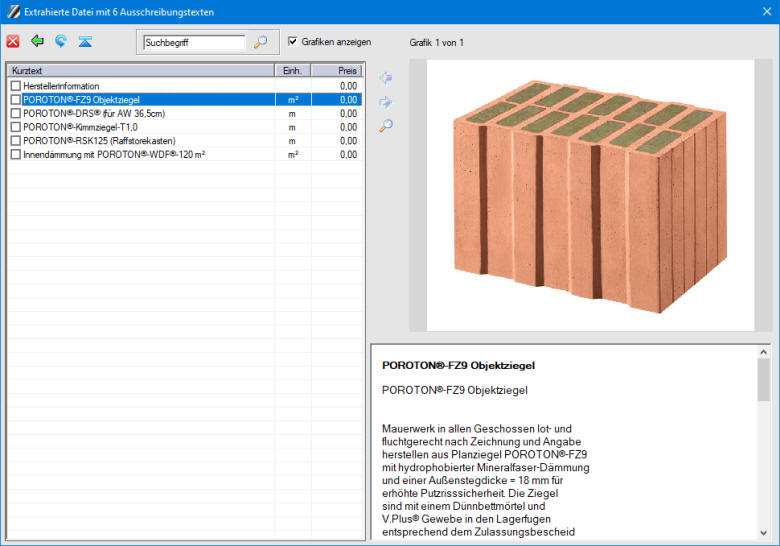Select the POROTON®-Kimmziegel-T1,0 row
Viewport: 780px width, 546px height.
(x=185, y=127)
